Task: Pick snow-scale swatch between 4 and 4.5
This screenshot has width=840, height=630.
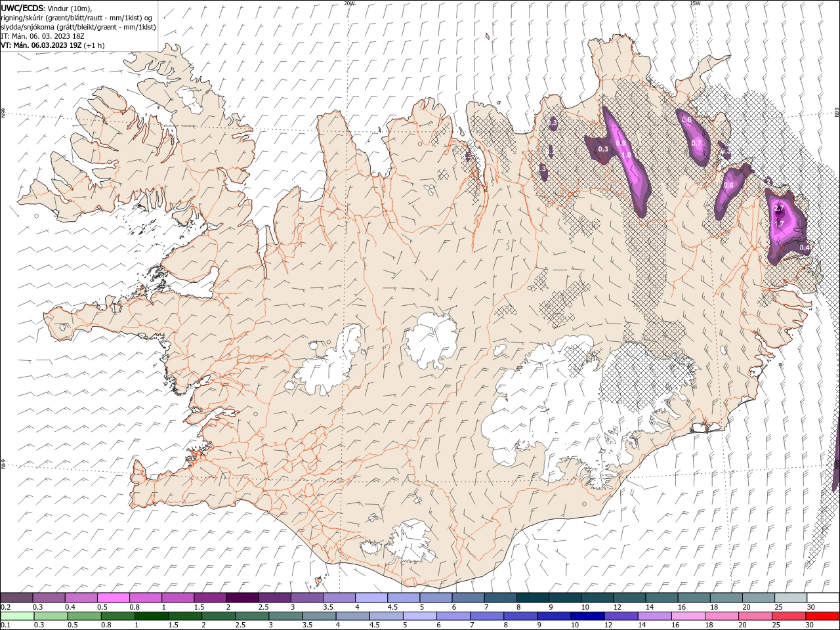Action: [371, 598]
